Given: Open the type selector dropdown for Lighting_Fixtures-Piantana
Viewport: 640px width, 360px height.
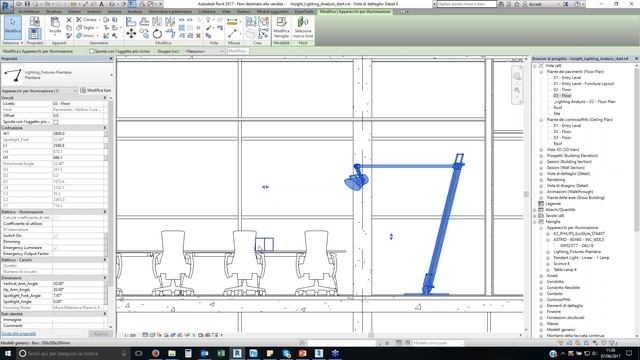Looking at the screenshot, I should point(111,75).
